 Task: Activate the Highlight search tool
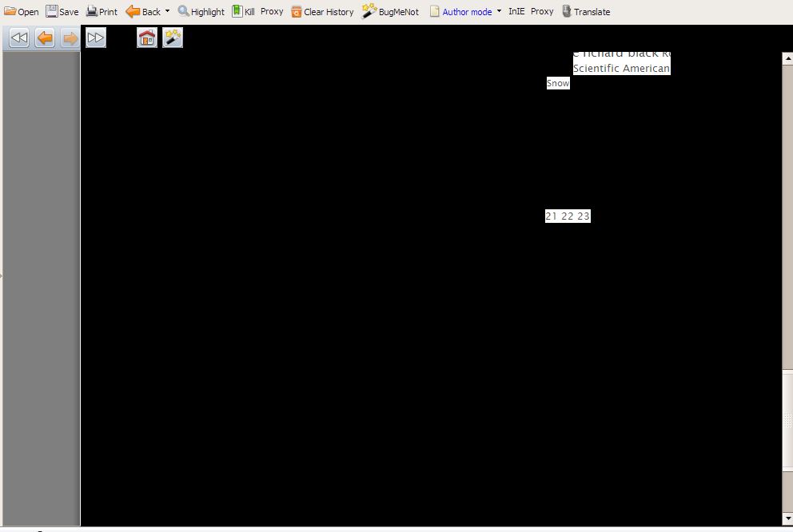201,12
